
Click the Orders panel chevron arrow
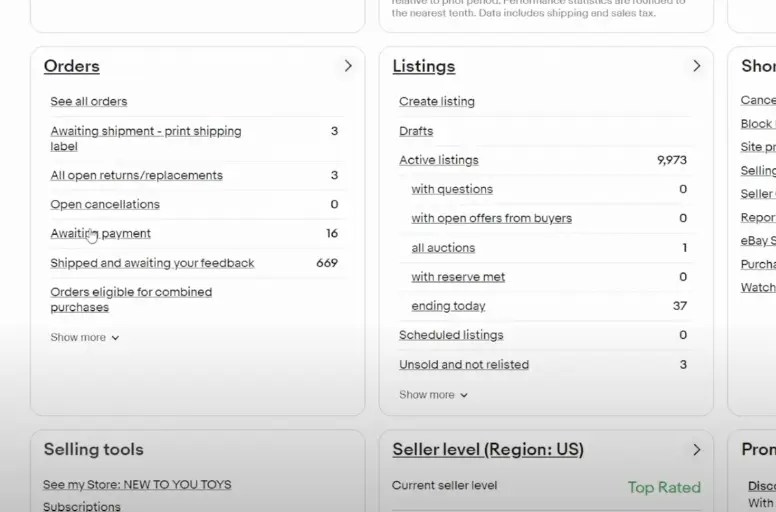(x=348, y=66)
